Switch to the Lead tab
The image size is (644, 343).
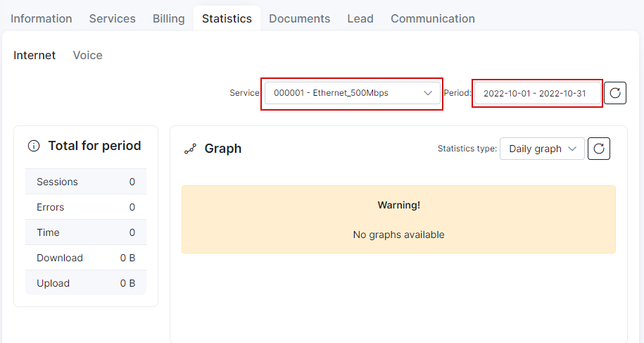[x=360, y=18]
